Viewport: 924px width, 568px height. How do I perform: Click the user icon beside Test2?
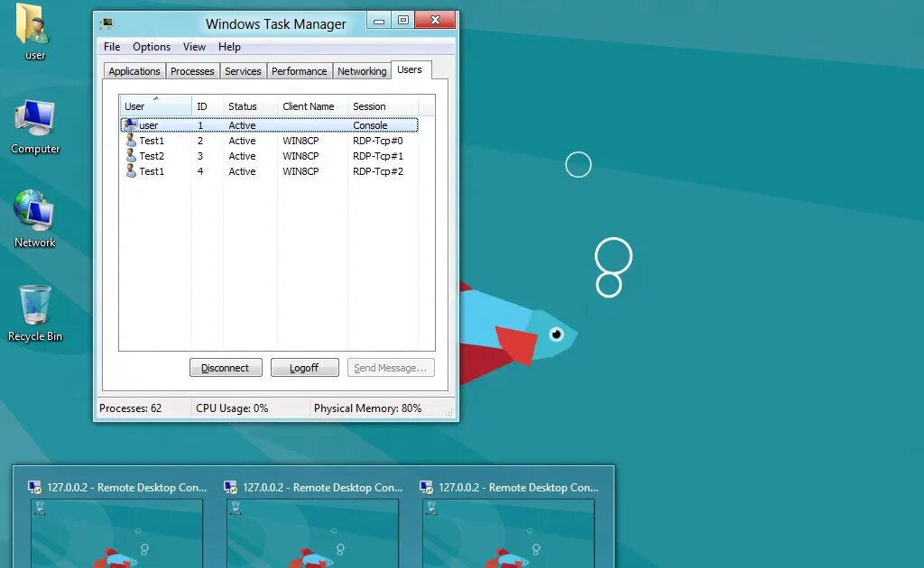pos(131,155)
